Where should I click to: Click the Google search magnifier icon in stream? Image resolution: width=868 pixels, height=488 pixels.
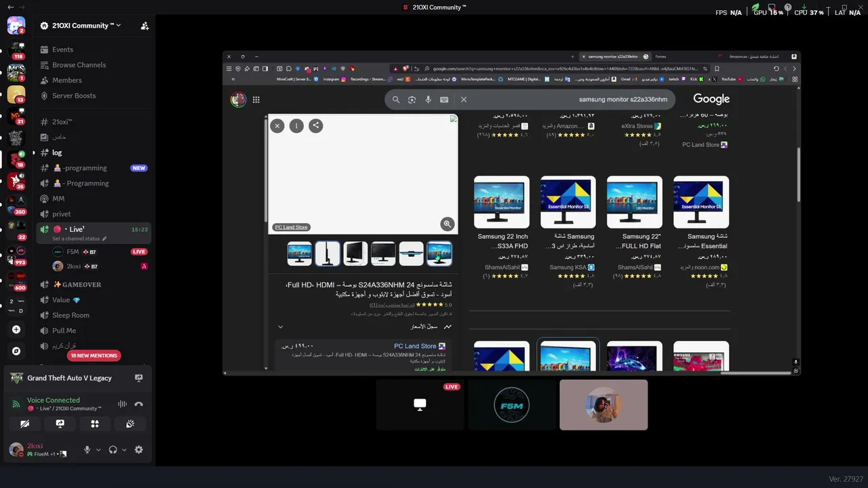396,100
